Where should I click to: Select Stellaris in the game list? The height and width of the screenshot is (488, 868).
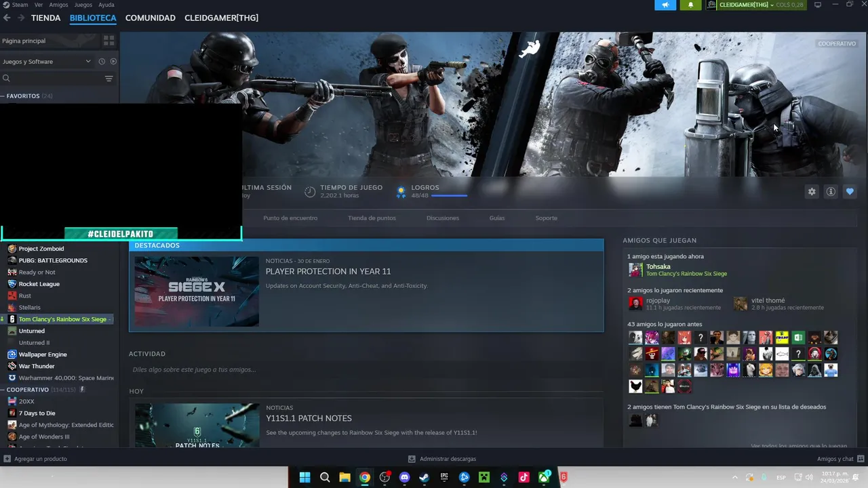click(x=29, y=308)
